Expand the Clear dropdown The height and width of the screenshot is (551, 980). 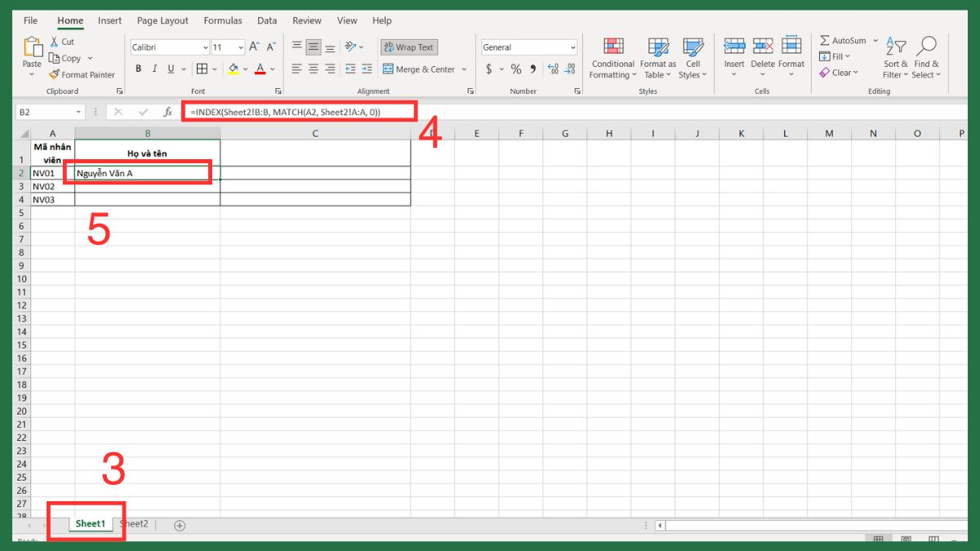pos(856,73)
